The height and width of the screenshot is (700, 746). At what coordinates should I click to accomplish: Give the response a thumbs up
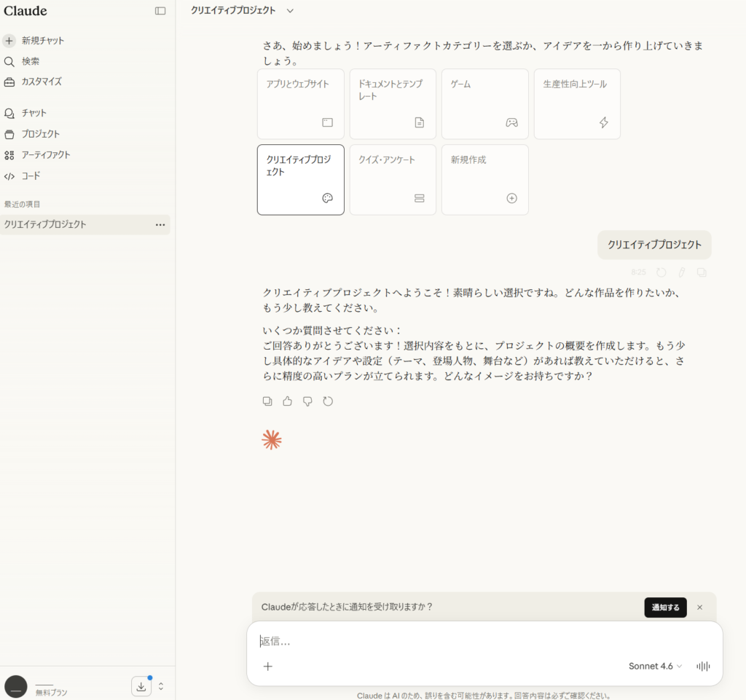point(287,401)
